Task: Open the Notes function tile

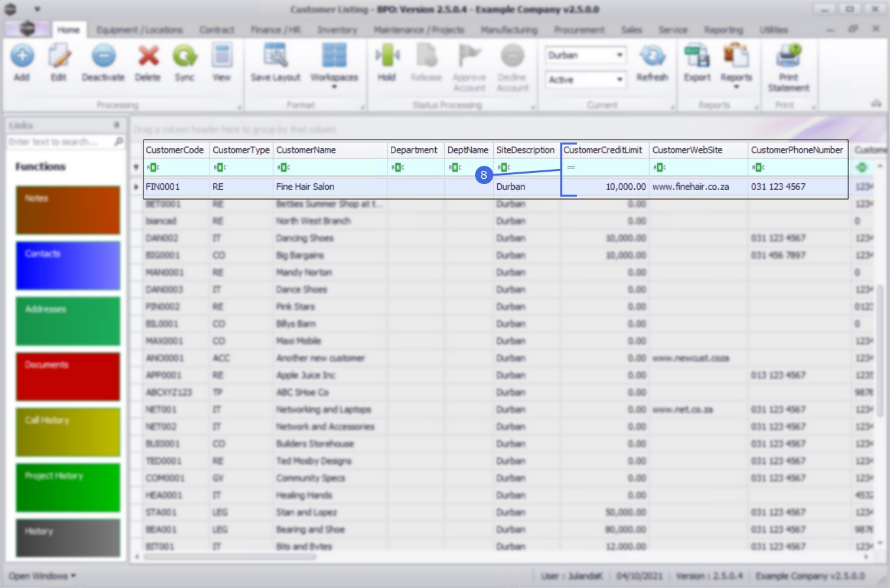Action: point(68,210)
